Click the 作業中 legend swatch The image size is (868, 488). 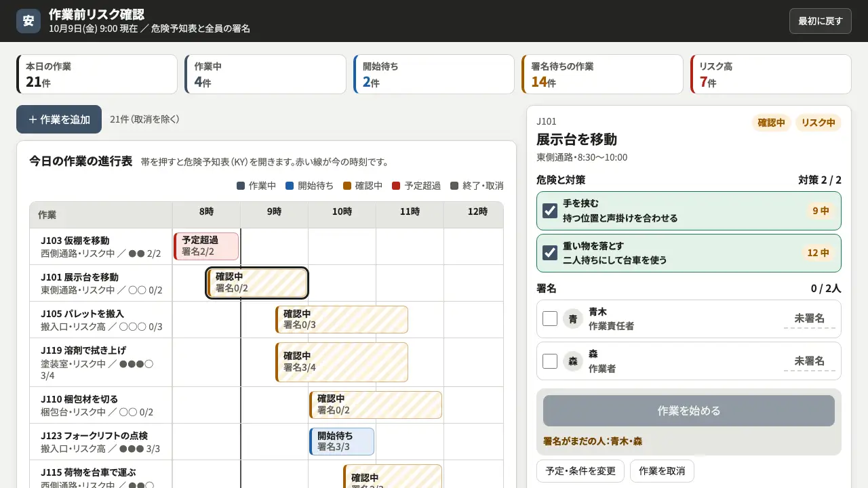pos(241,186)
